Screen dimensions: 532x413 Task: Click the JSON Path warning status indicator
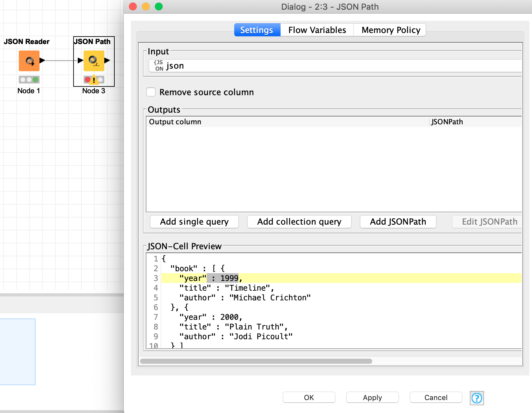(x=94, y=80)
